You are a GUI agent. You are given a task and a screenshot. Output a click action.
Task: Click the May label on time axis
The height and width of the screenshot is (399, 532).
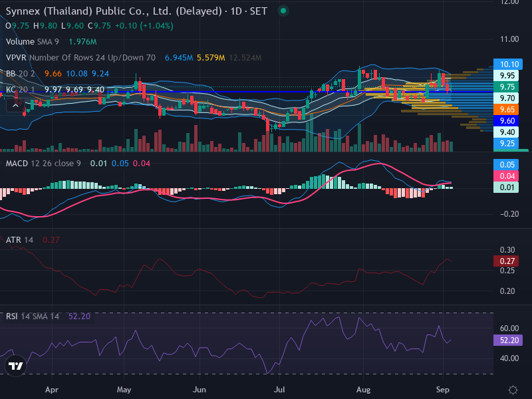[x=124, y=390]
